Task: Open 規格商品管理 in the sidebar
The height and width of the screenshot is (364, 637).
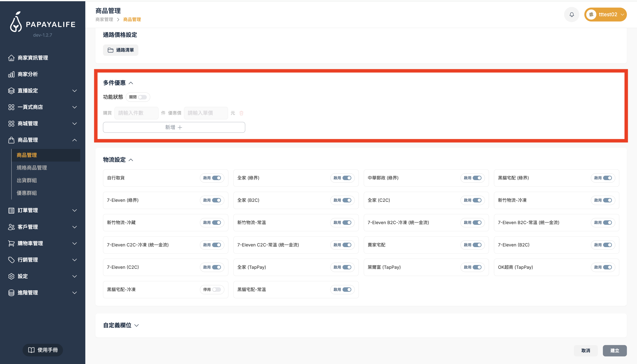Action: pyautogui.click(x=32, y=168)
